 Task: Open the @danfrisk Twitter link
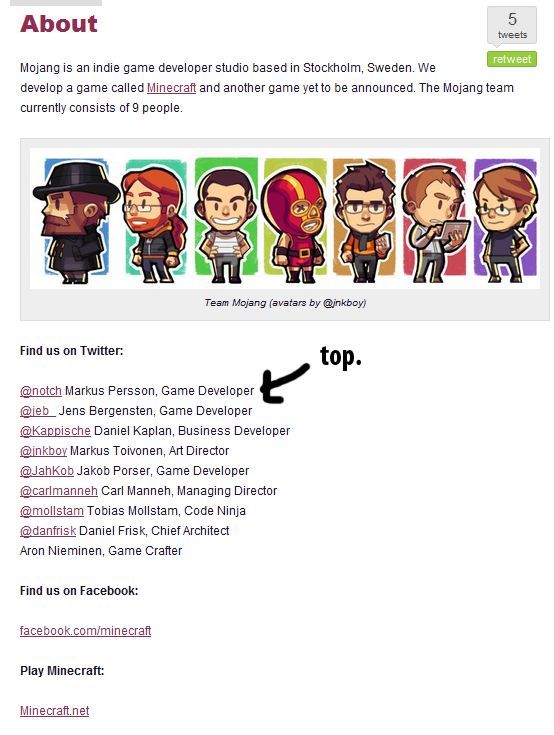click(x=48, y=531)
